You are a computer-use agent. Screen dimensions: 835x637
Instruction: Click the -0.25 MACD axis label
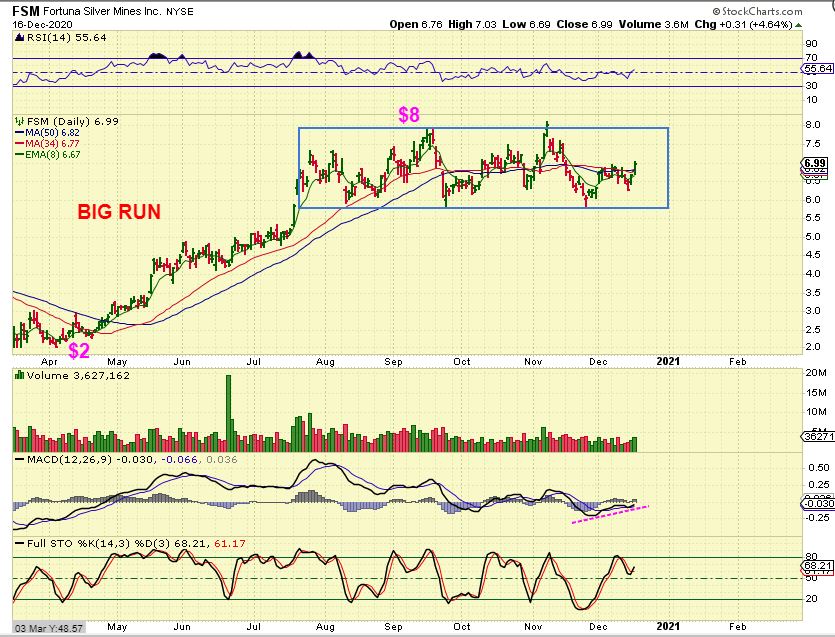[817, 517]
